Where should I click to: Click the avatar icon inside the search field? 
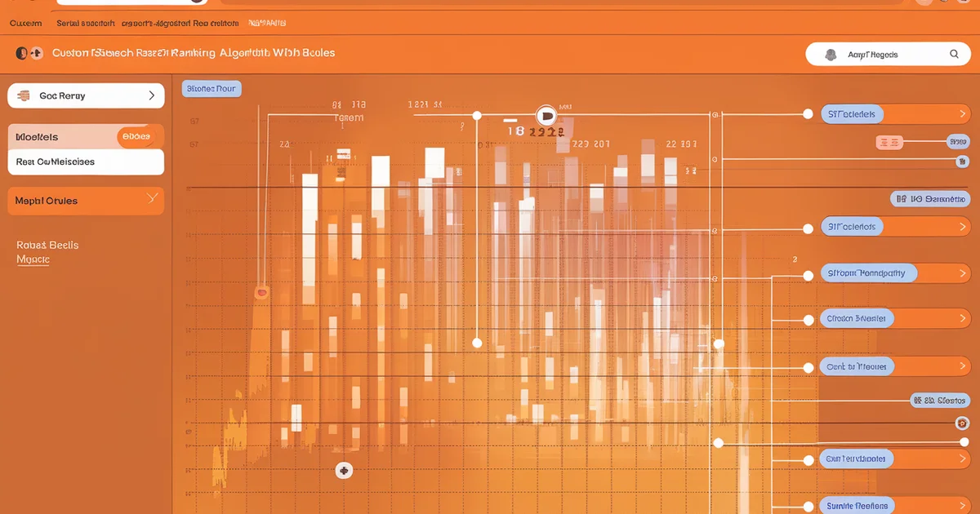pyautogui.click(x=831, y=55)
